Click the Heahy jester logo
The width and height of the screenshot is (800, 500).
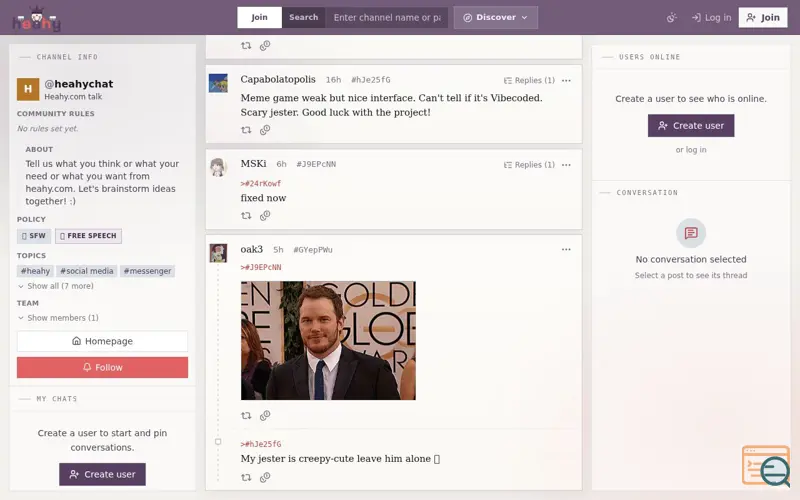(x=36, y=18)
